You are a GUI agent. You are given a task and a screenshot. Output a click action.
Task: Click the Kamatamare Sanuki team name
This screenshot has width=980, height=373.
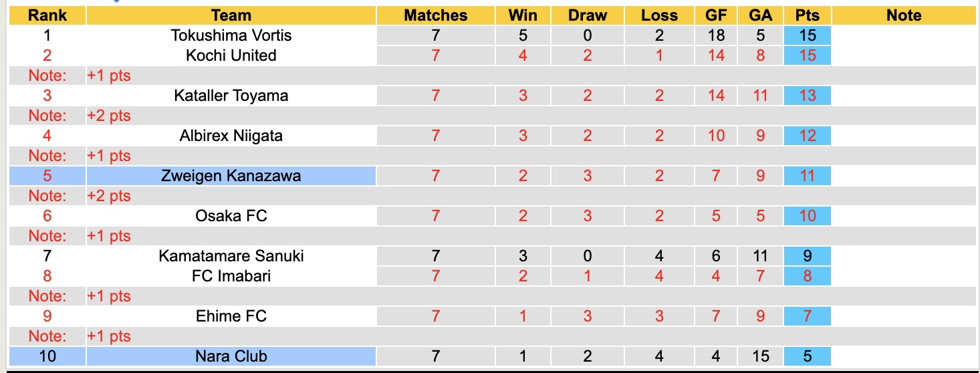click(231, 256)
